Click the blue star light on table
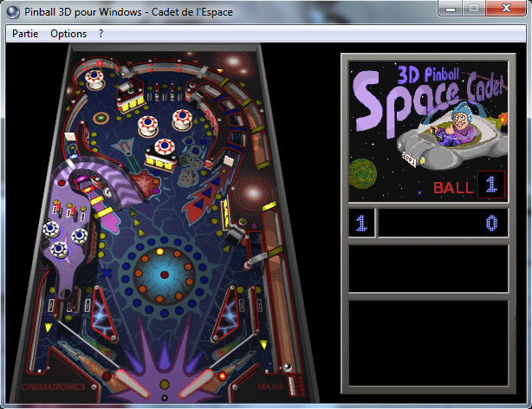This screenshot has height=409, width=532. coord(107,273)
